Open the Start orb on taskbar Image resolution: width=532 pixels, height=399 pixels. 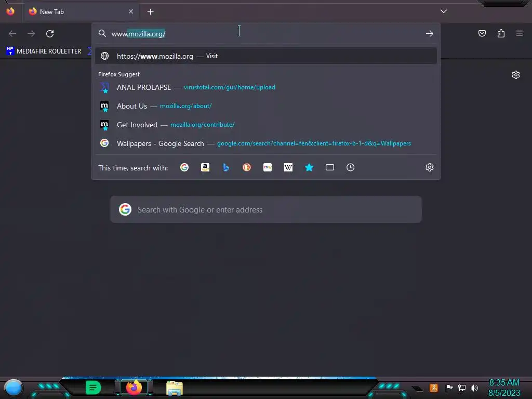(x=13, y=388)
